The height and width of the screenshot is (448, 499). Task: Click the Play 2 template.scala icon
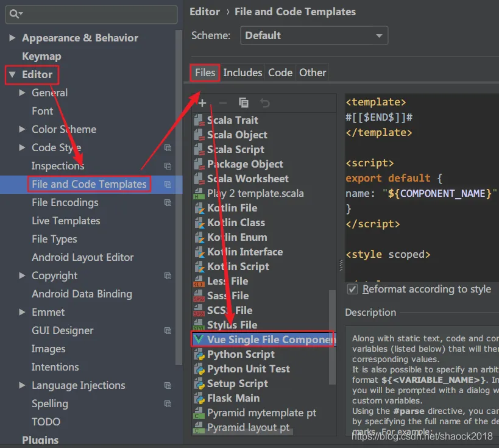[x=199, y=194]
